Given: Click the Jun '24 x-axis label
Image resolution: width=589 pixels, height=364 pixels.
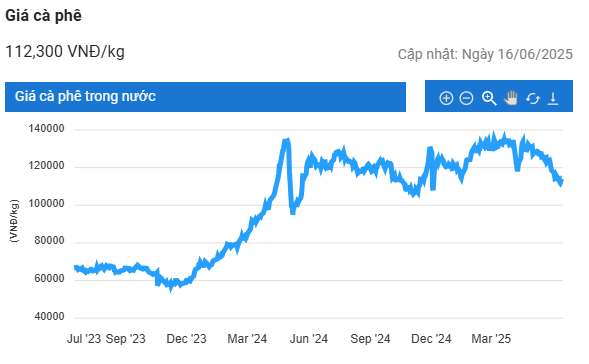Looking at the screenshot, I should click(309, 339).
